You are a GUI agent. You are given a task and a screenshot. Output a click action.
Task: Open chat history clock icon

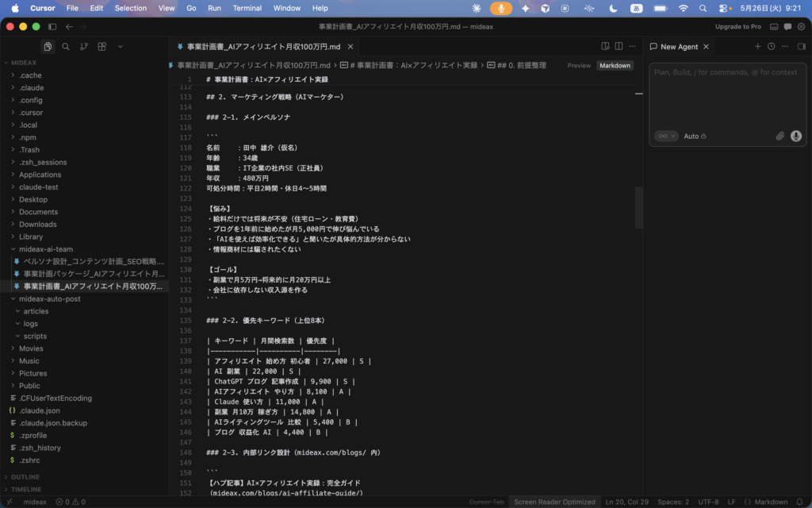[771, 47]
